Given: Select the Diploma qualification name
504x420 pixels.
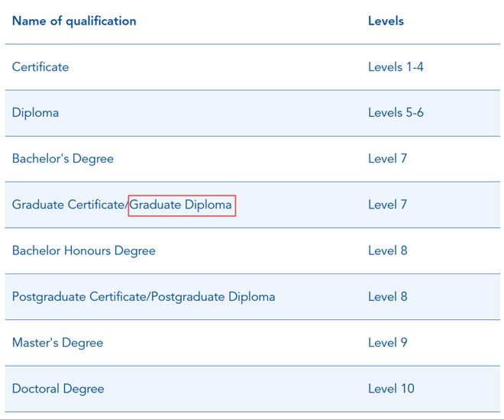Looking at the screenshot, I should tap(35, 113).
